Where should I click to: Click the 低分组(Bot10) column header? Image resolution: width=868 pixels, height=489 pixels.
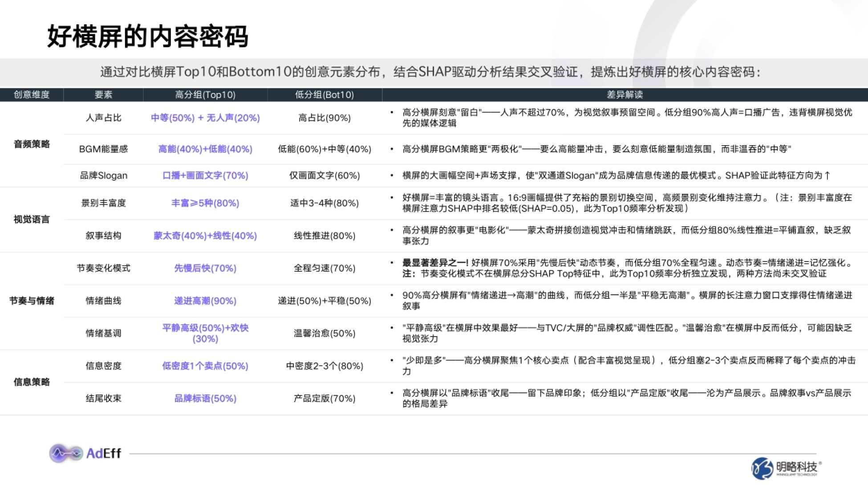click(324, 94)
